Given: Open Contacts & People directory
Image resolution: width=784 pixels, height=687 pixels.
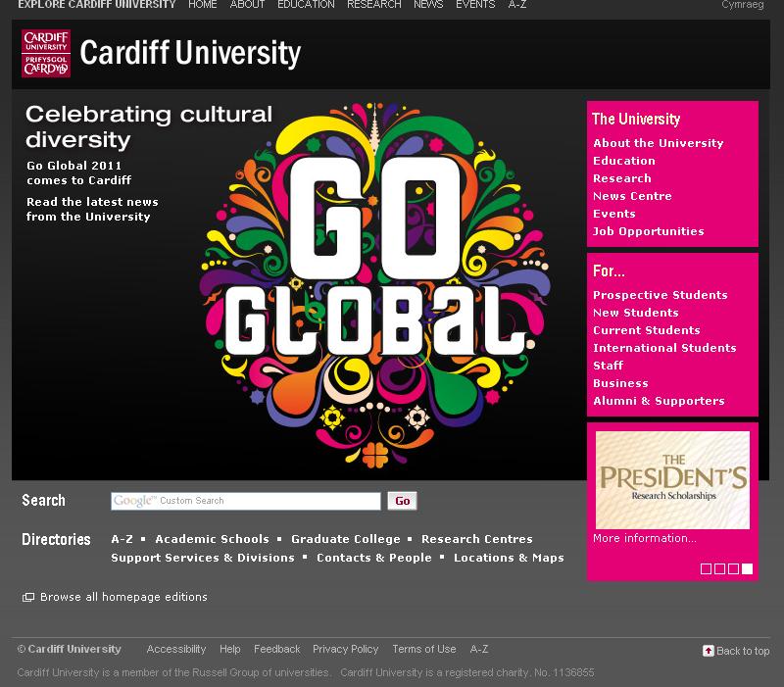Looking at the screenshot, I should coord(374,558).
